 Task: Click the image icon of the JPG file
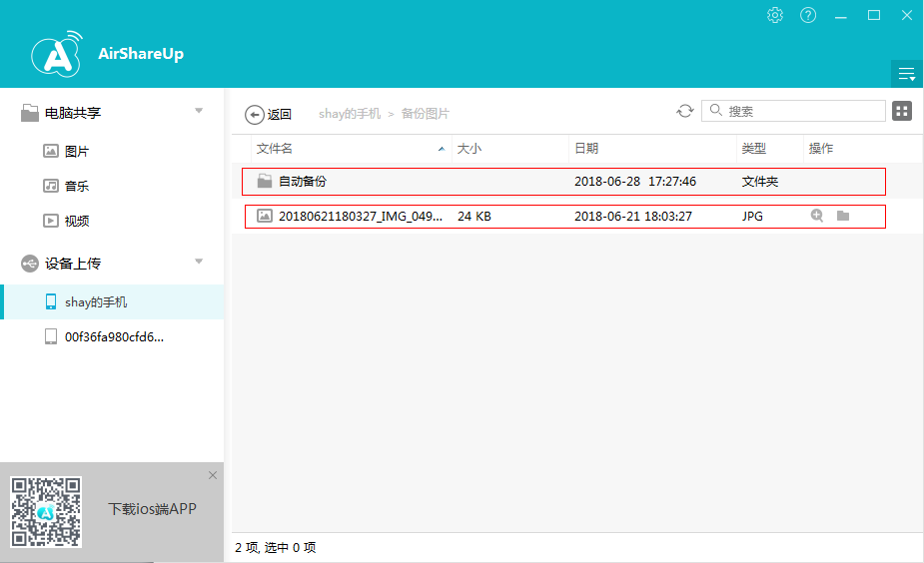click(265, 217)
